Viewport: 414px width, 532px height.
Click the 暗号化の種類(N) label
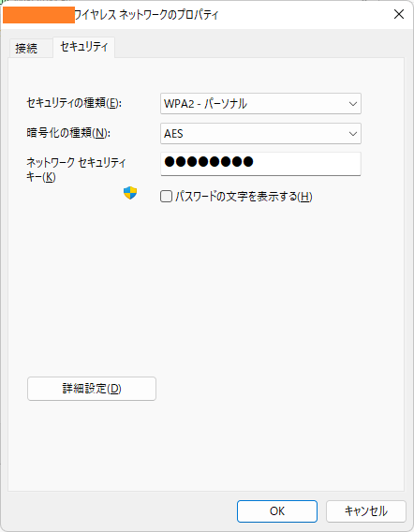click(x=68, y=133)
